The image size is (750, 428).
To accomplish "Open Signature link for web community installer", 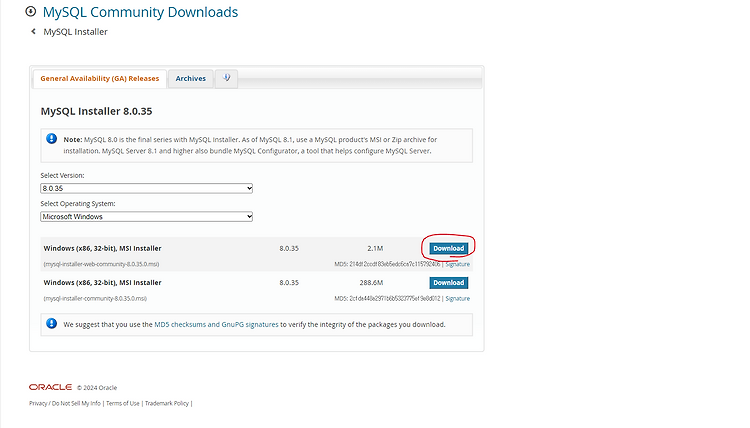I will point(458,264).
